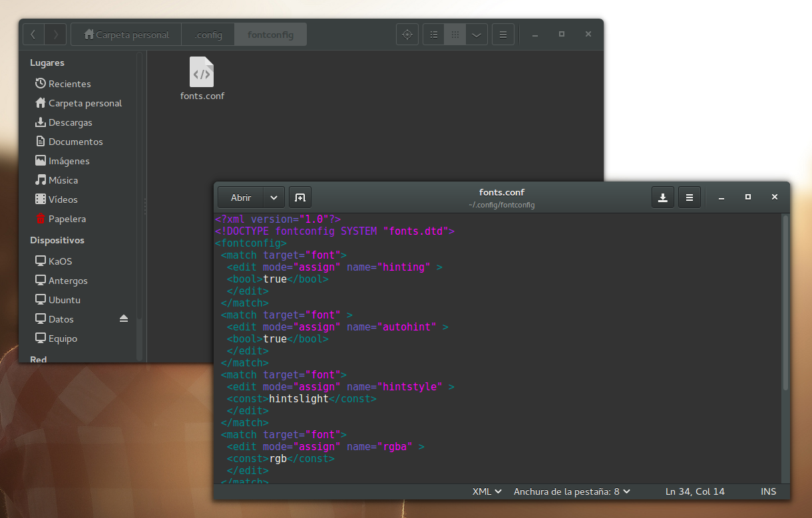The width and height of the screenshot is (812, 518).
Task: Expand the recent files arrow beside Abrir
Action: [x=274, y=197]
